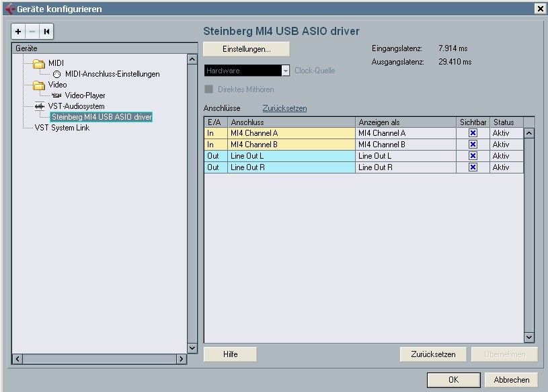Click the MI4 Channel B Anschluss cell
The height and width of the screenshot is (392, 548).
[291, 145]
